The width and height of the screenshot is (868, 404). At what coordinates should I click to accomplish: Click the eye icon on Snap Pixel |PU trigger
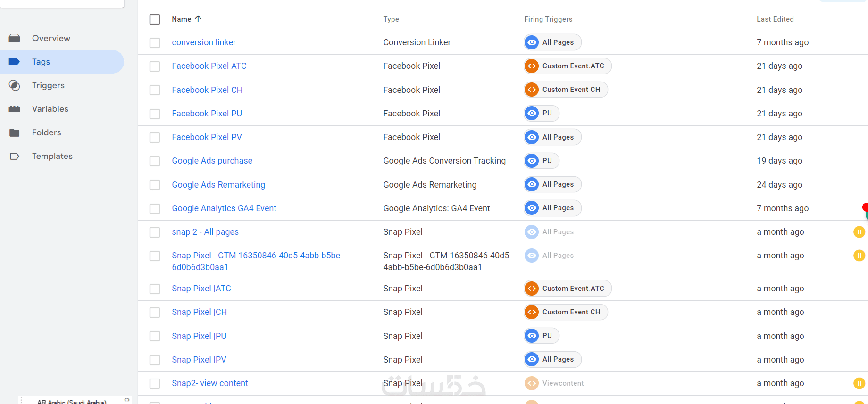532,336
